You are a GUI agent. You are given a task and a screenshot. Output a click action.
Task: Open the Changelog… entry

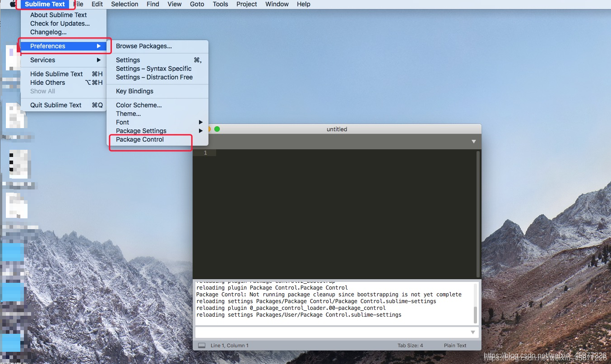(63, 32)
